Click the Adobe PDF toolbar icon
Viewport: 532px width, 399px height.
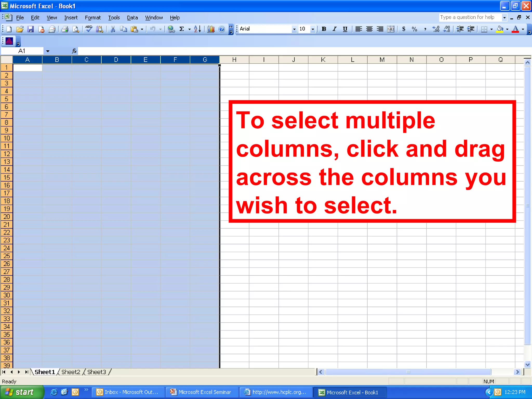pos(9,41)
